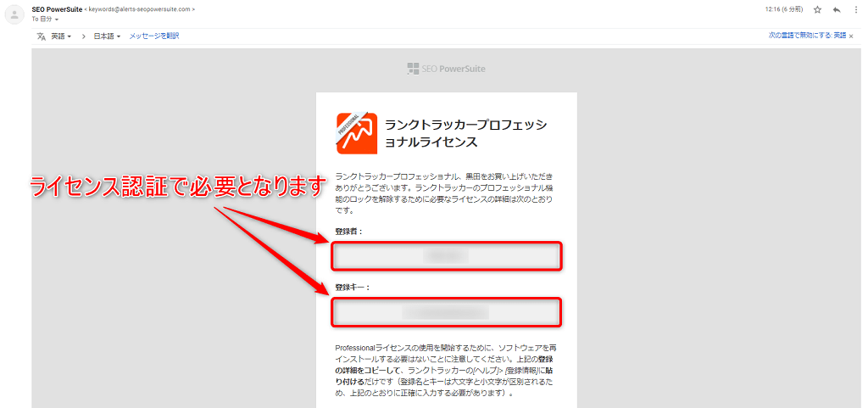Viewport: 868px width, 408px height.
Task: Click the sender's profile avatar
Action: [x=14, y=14]
